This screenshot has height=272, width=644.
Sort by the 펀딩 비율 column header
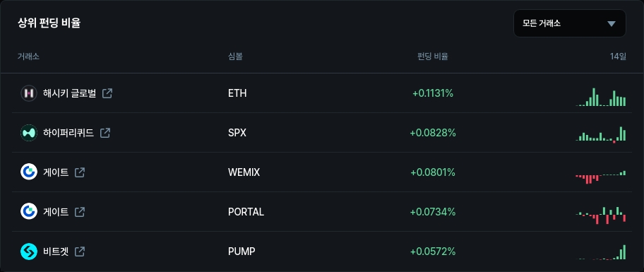[x=432, y=57]
